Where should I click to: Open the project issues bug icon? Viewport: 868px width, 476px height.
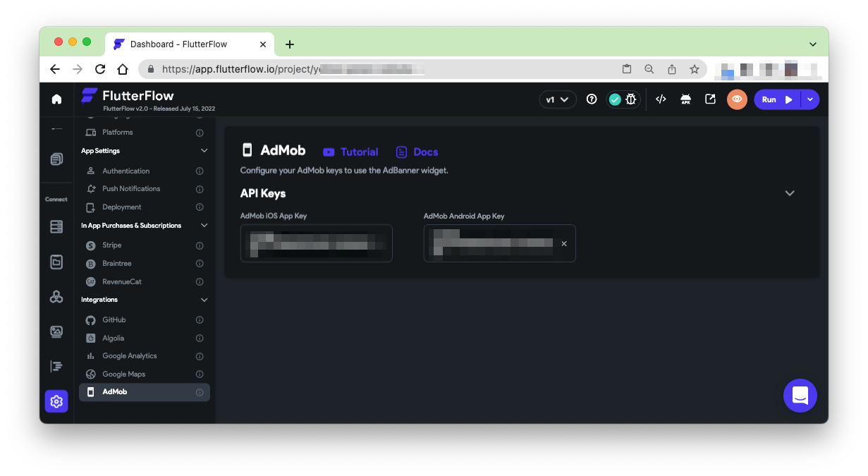[631, 99]
